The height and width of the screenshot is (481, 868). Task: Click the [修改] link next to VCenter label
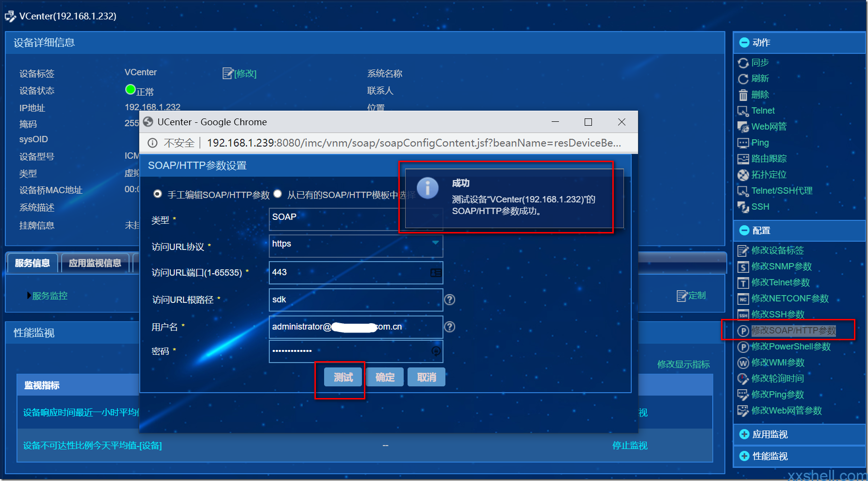pyautogui.click(x=245, y=74)
